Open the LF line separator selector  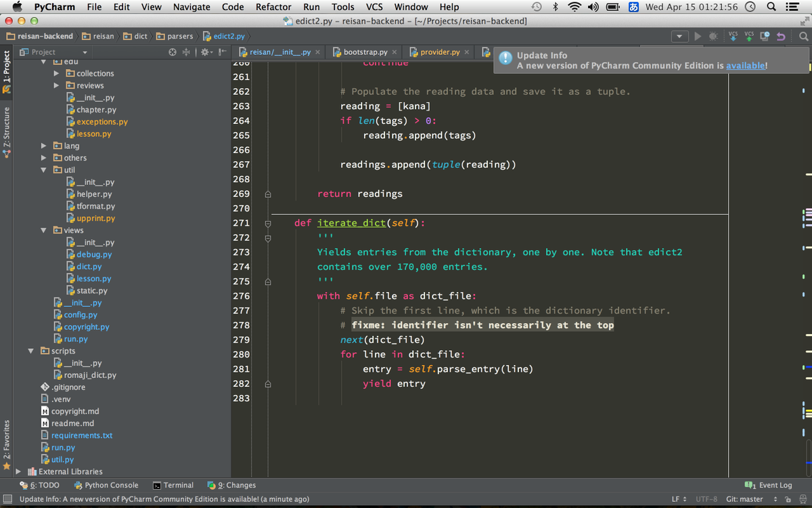[679, 499]
